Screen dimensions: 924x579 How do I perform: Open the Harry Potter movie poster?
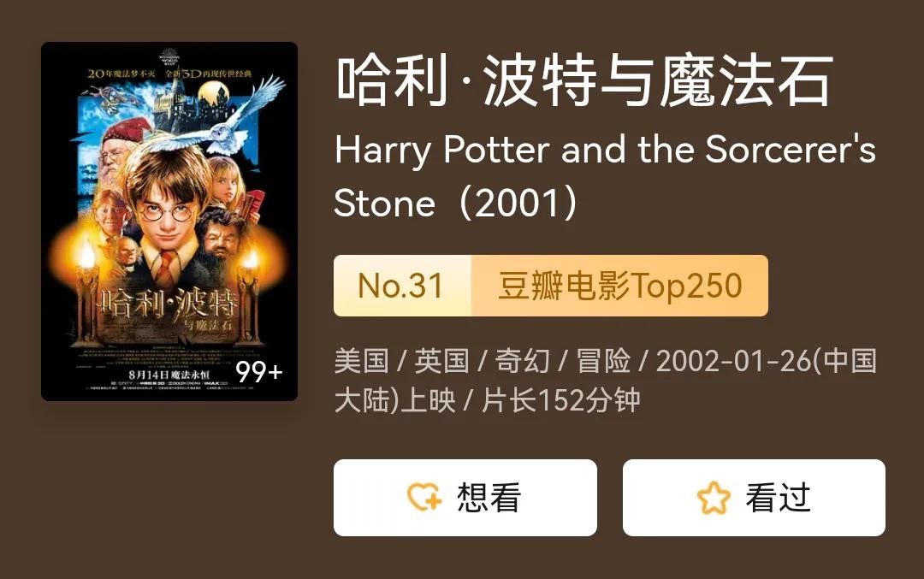click(x=169, y=222)
